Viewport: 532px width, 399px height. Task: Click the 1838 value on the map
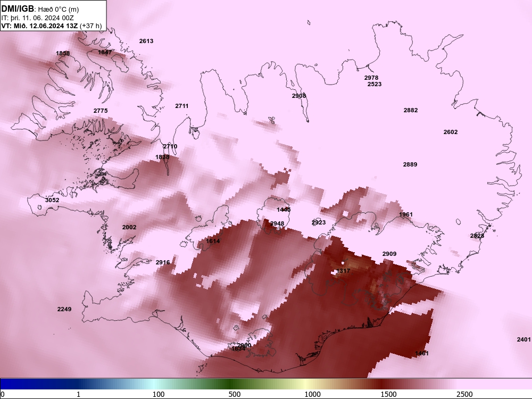162,157
